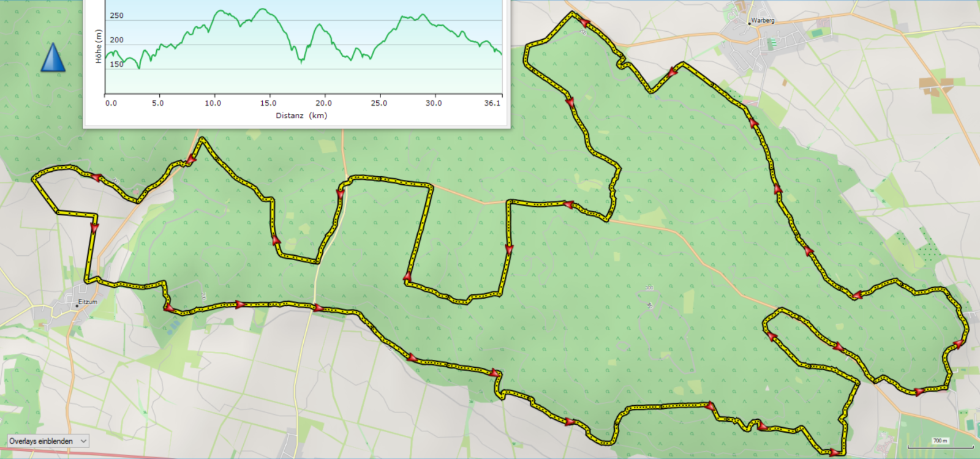
Task: Open the Overlays einblenden dropdown
Action: tap(48, 441)
